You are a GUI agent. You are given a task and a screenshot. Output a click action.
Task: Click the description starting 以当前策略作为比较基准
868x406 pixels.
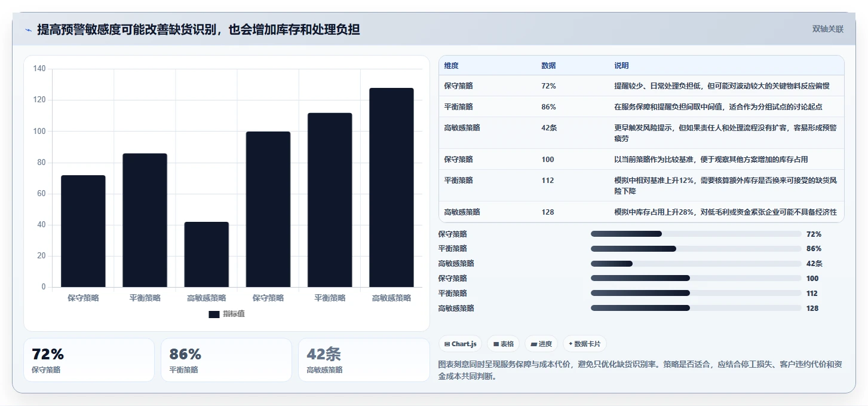[711, 160]
